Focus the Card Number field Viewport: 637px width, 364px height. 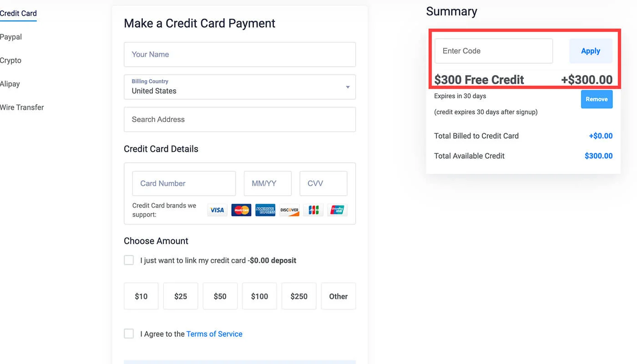coord(184,183)
